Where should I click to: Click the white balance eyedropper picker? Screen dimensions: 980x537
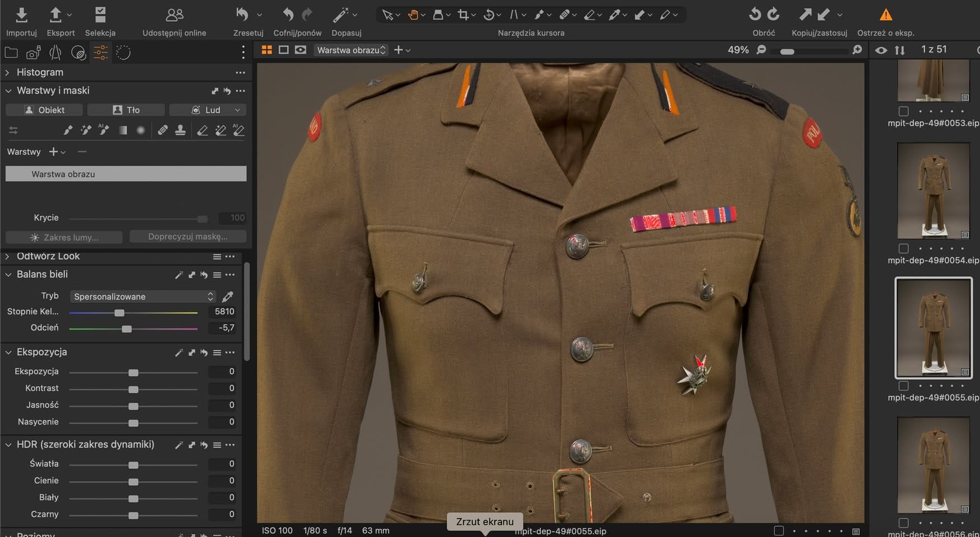coord(228,296)
